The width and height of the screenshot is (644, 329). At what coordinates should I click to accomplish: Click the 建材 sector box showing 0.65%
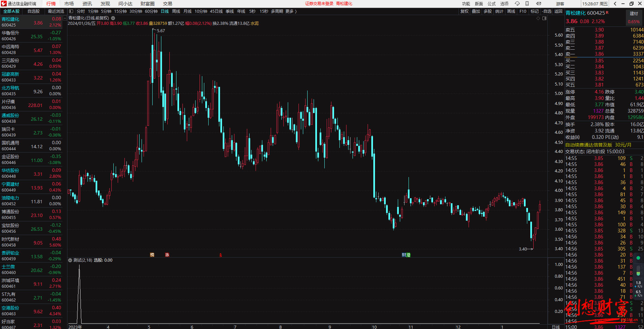point(634,17)
